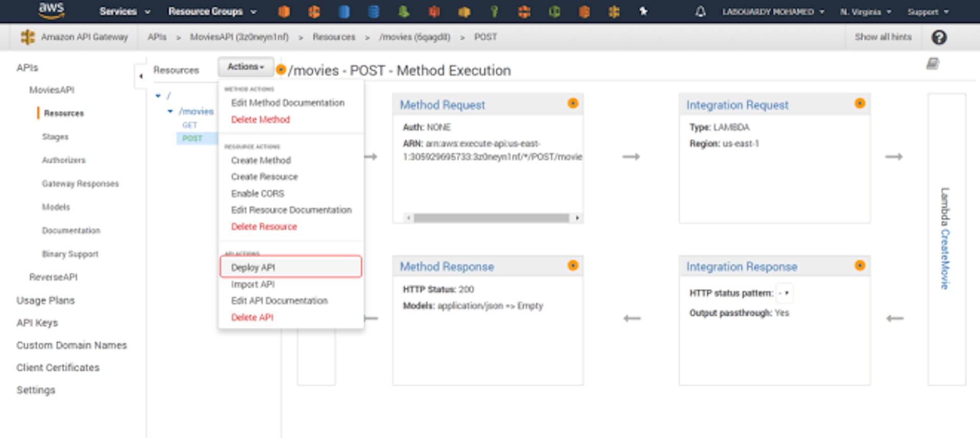Open Binary Support in the sidebar
Viewport: 980px width, 438px height.
point(70,254)
